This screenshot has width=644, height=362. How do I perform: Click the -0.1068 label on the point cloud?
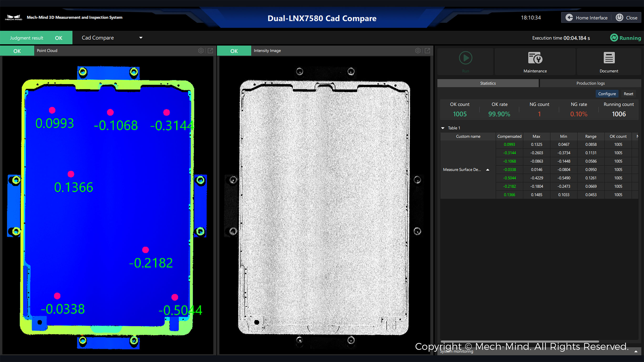coord(116,125)
